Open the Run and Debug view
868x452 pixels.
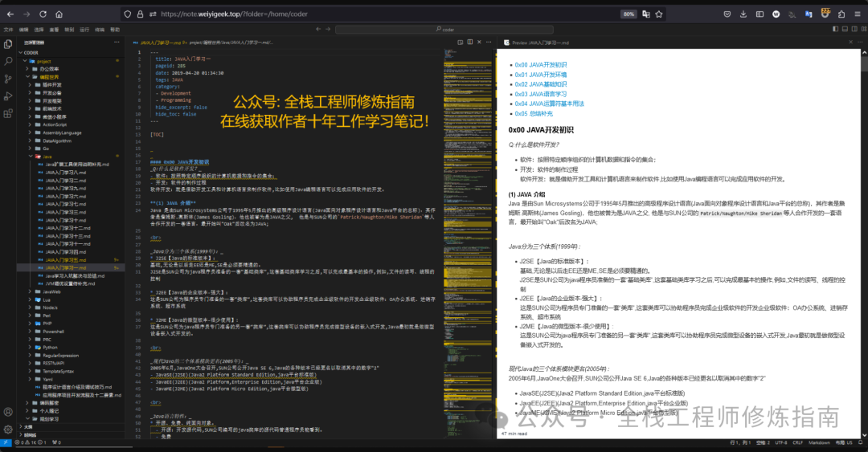coord(8,96)
